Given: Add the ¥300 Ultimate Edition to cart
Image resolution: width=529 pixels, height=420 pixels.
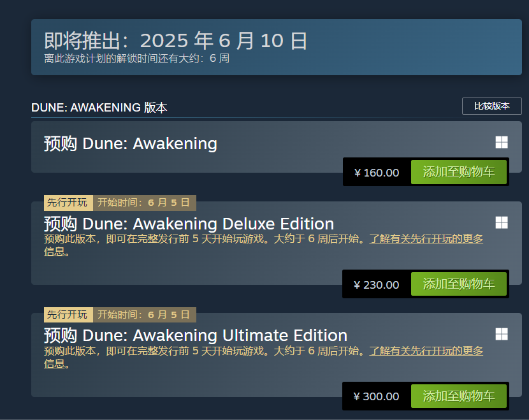Looking at the screenshot, I should (x=458, y=396).
